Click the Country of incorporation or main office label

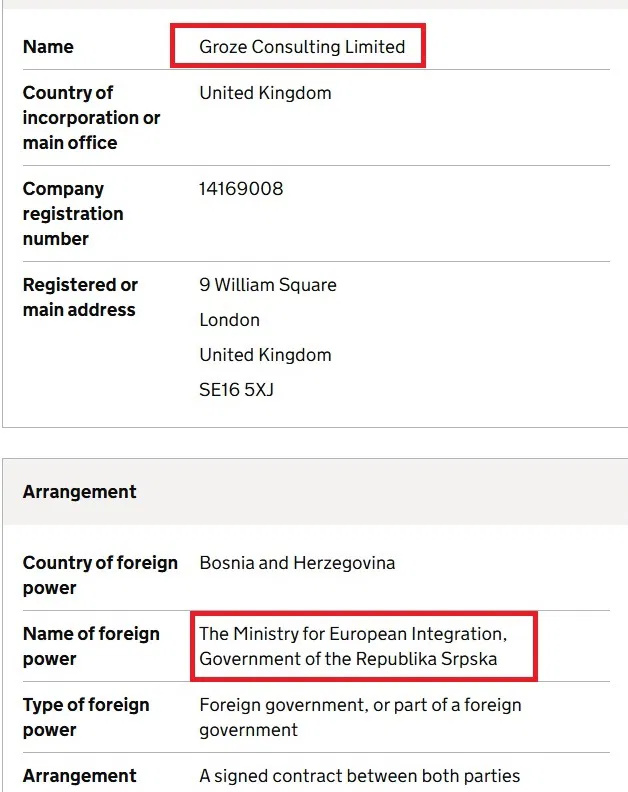91,118
